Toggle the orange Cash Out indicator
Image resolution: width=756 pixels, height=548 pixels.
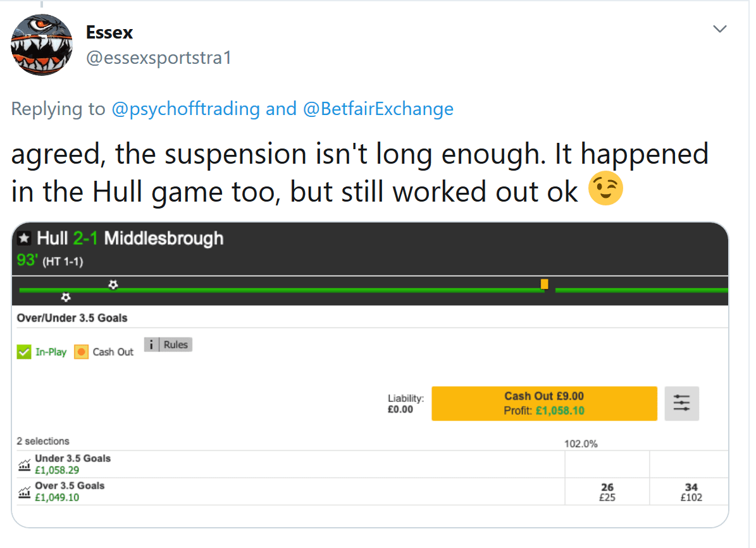pos(81,352)
